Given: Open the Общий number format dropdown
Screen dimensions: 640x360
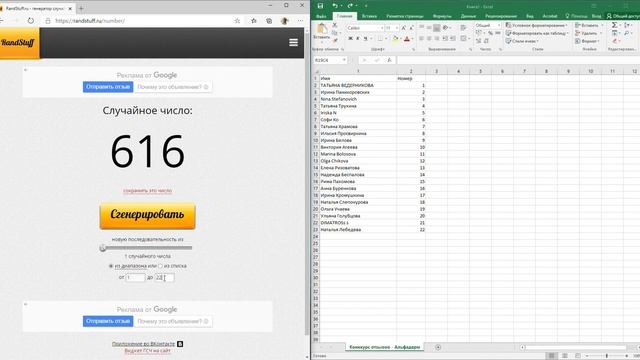Looking at the screenshot, I should [498, 25].
